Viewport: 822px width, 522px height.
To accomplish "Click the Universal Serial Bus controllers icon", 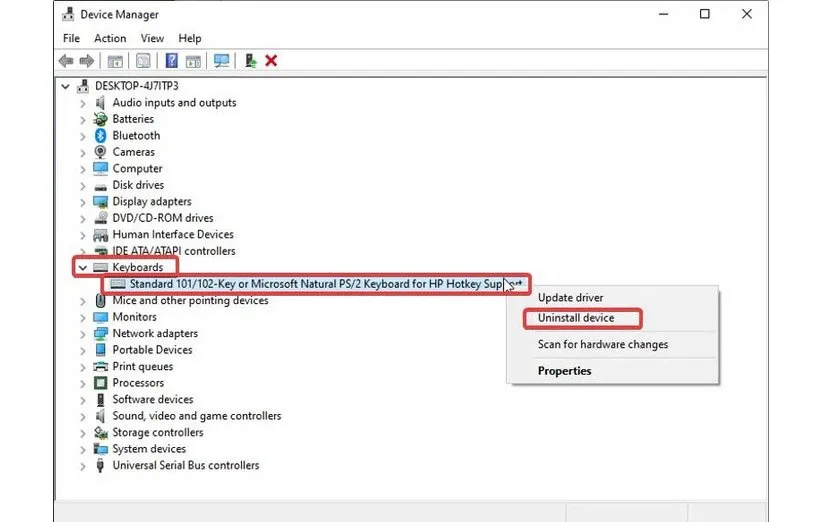I will [x=101, y=465].
